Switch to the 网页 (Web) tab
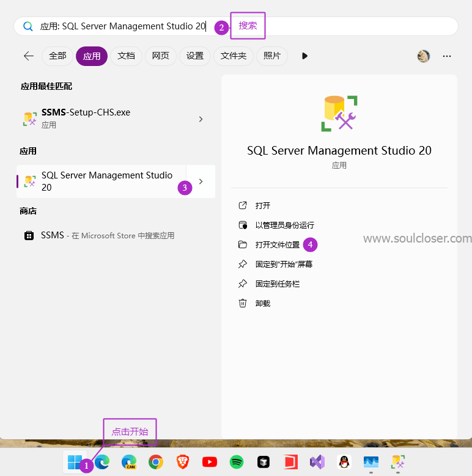472x476 pixels. click(x=160, y=56)
